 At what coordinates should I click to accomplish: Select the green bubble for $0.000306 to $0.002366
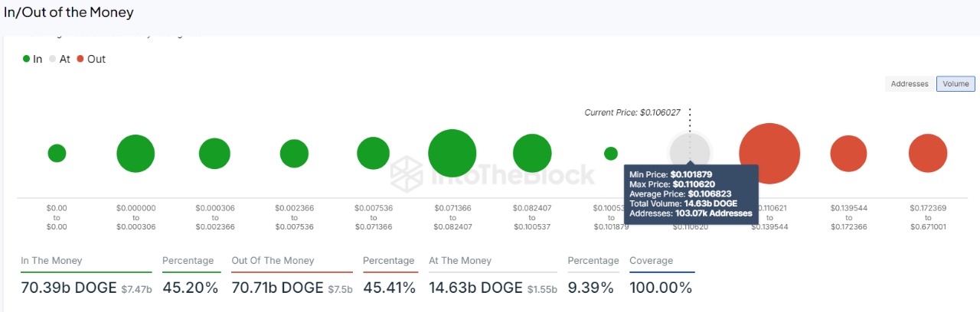tap(214, 153)
